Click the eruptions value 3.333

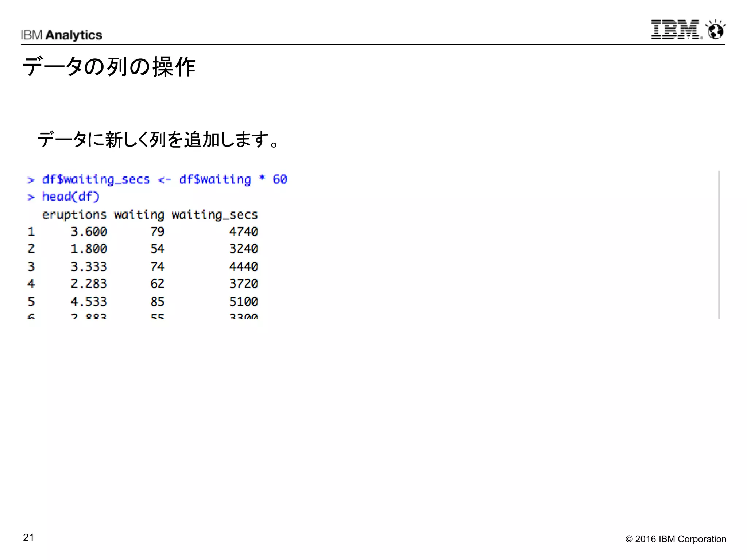point(89,267)
